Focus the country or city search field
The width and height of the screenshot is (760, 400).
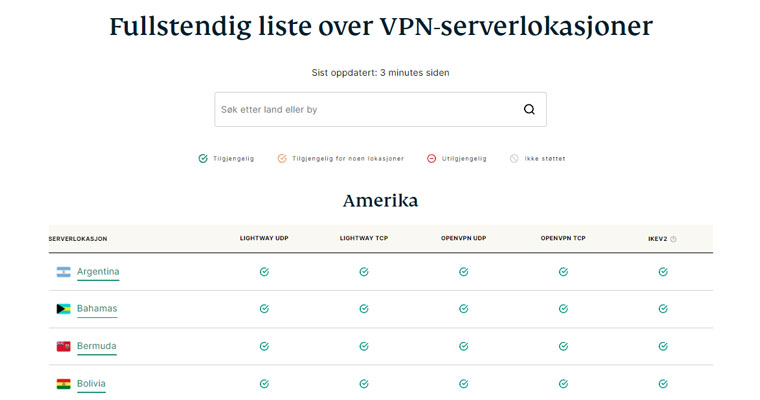coord(365,110)
